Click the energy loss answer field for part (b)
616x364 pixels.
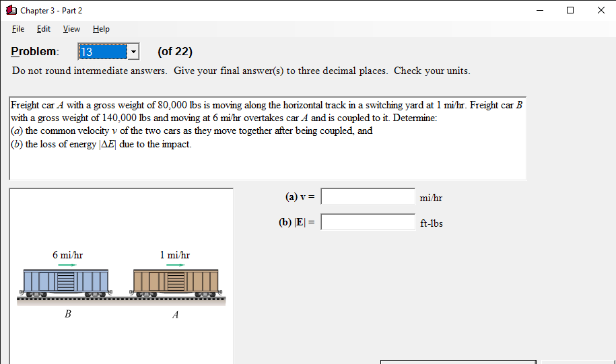point(368,222)
